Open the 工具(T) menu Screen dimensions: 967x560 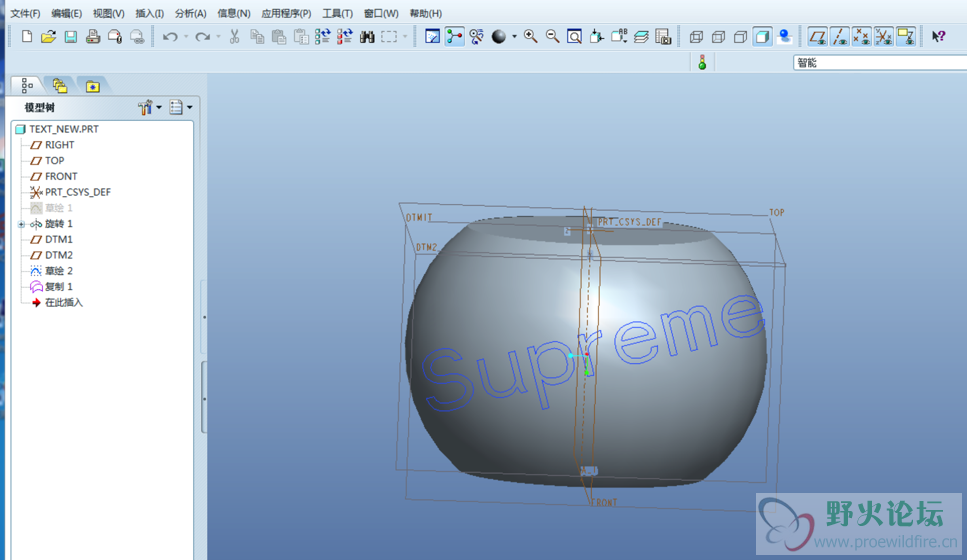click(337, 14)
